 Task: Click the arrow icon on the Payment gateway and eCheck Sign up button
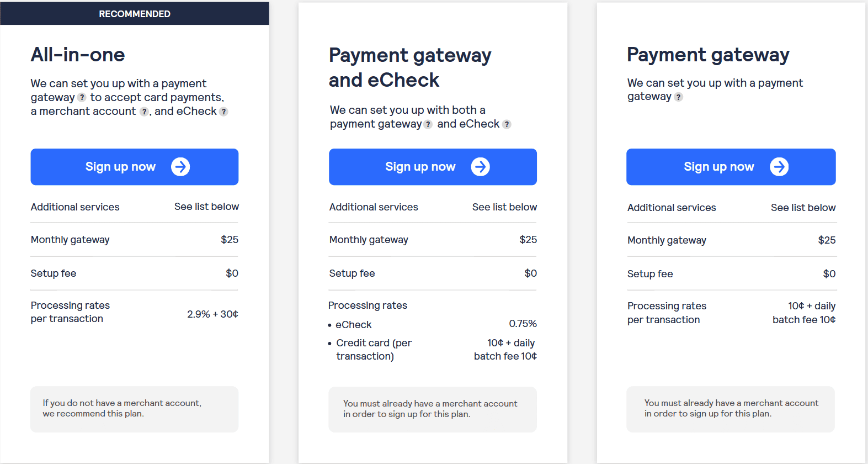pyautogui.click(x=480, y=167)
